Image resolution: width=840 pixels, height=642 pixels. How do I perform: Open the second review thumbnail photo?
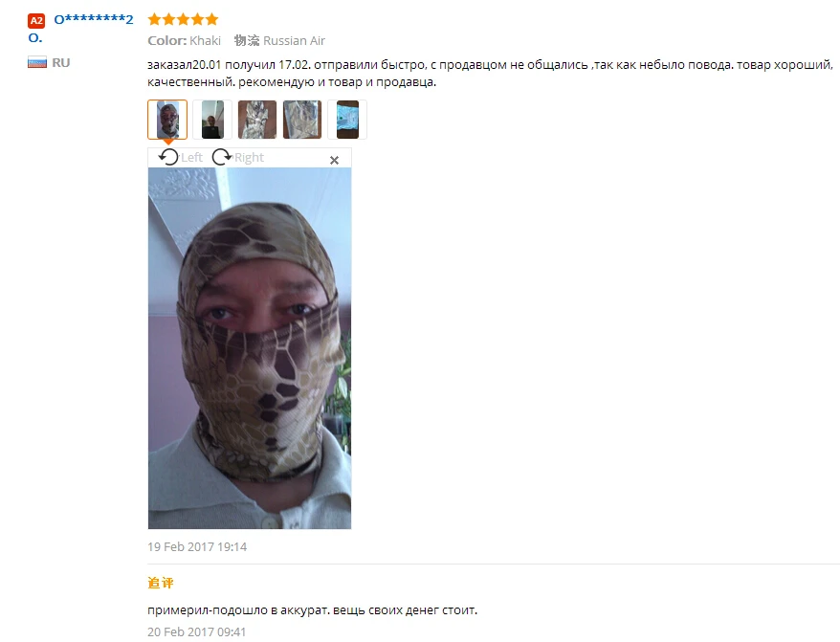pyautogui.click(x=212, y=120)
